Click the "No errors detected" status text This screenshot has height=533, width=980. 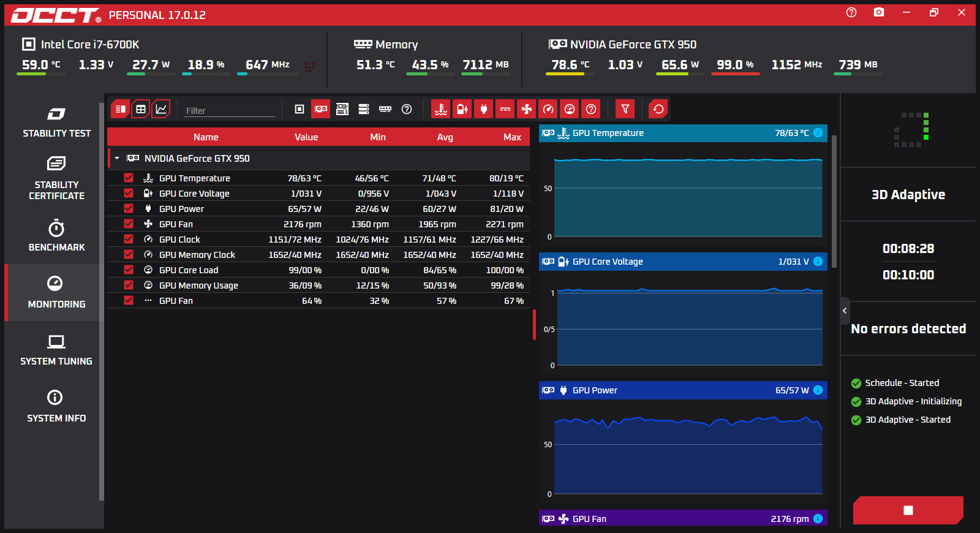point(908,329)
